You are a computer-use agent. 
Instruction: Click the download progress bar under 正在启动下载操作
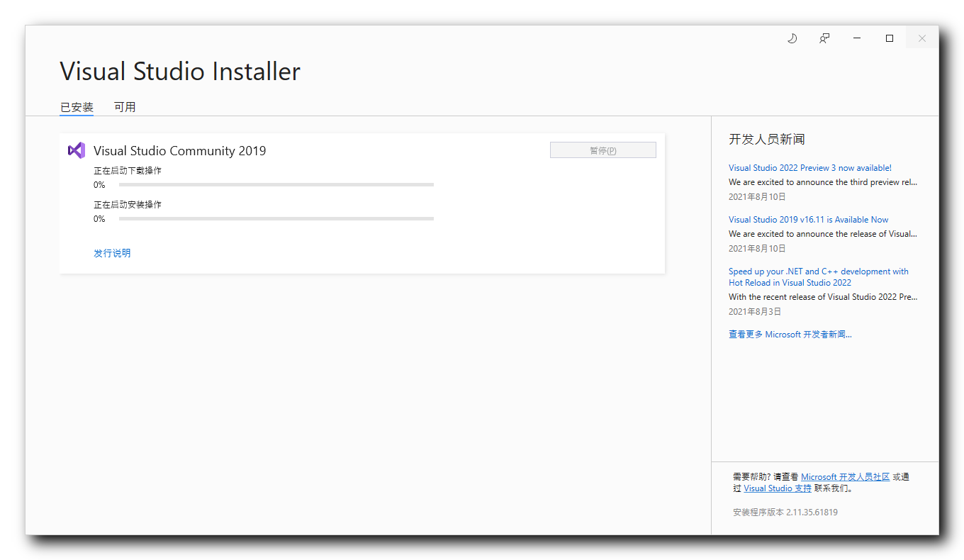pyautogui.click(x=276, y=184)
